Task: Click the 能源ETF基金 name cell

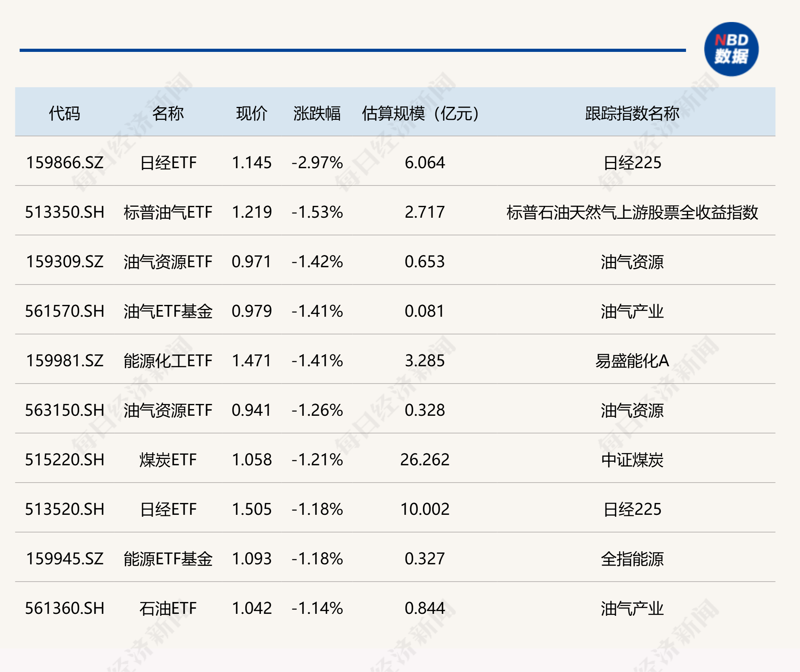Action: tap(168, 559)
